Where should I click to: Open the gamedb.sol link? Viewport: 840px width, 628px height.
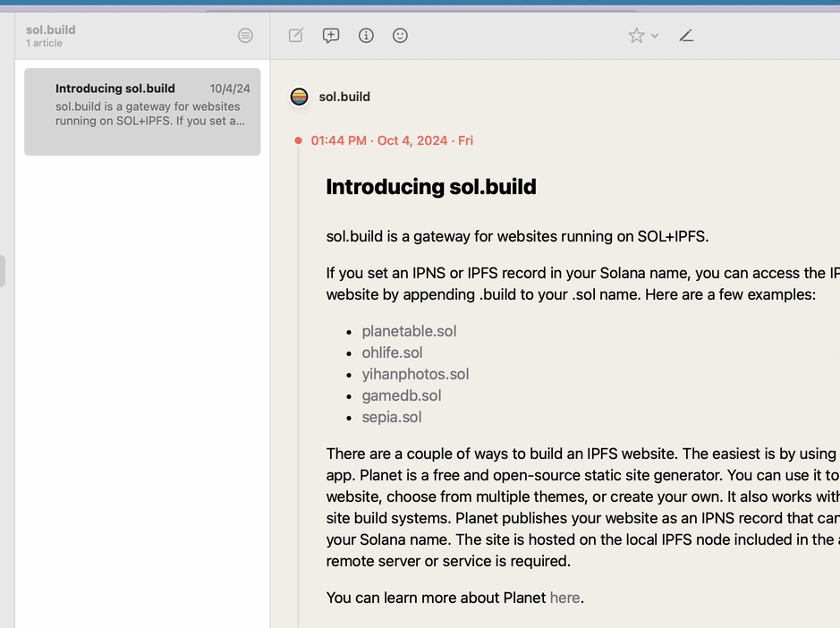402,395
